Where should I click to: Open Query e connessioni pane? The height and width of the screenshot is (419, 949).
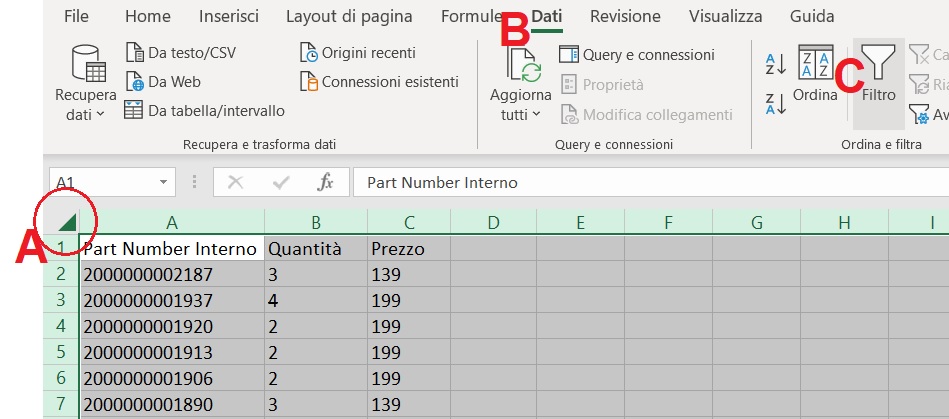[636, 55]
